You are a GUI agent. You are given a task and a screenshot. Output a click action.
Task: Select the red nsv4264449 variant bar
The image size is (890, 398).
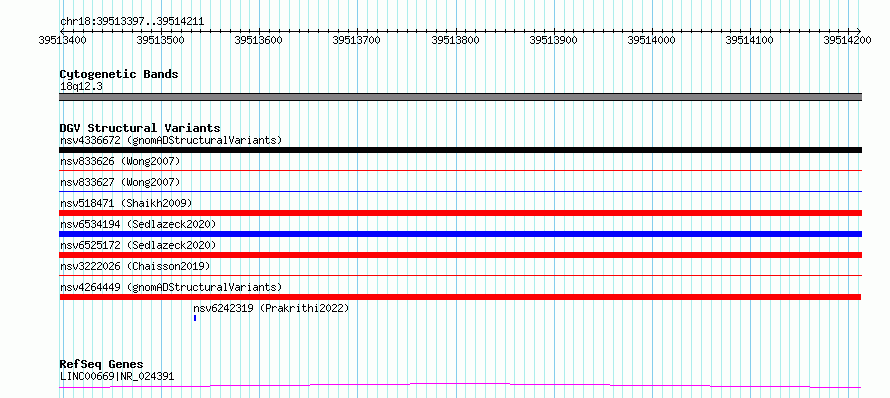pos(460,297)
